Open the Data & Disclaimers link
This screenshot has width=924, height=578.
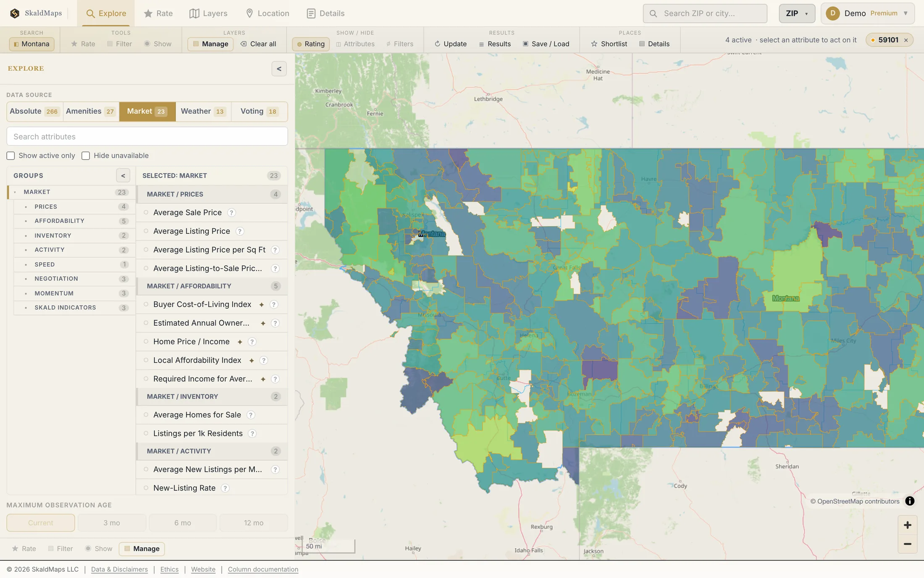(x=119, y=570)
